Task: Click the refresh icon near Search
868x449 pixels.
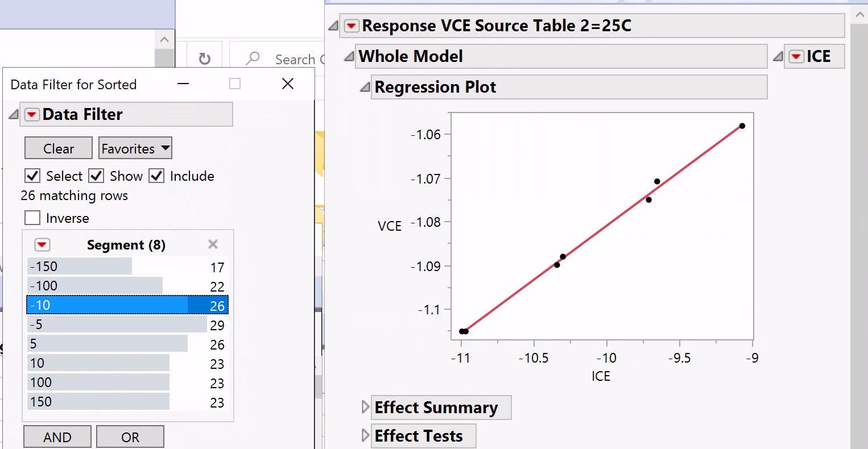Action: (205, 59)
